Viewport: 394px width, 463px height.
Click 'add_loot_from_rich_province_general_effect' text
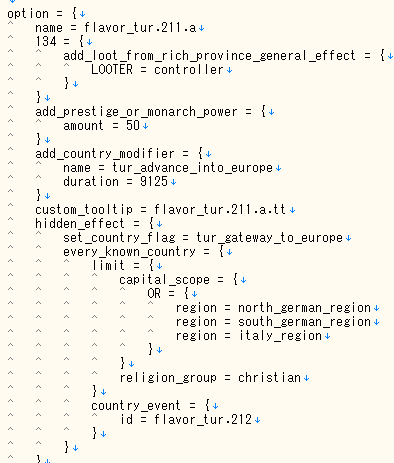click(x=209, y=56)
